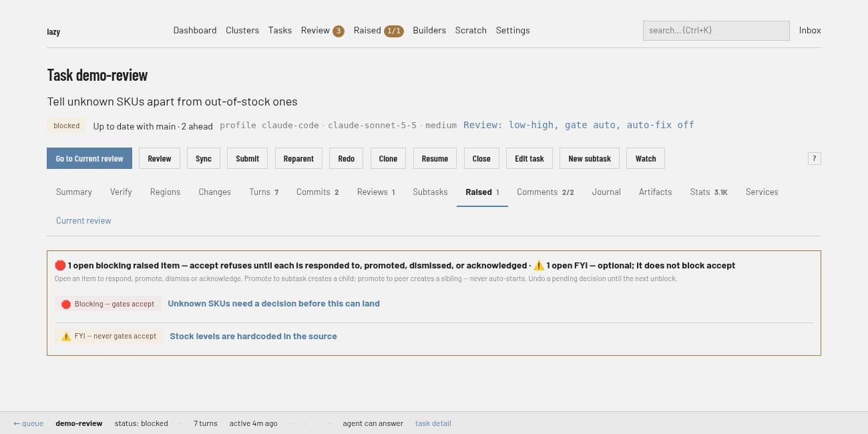Switch to the Stats tab
The width and height of the screenshot is (868, 434).
[709, 192]
